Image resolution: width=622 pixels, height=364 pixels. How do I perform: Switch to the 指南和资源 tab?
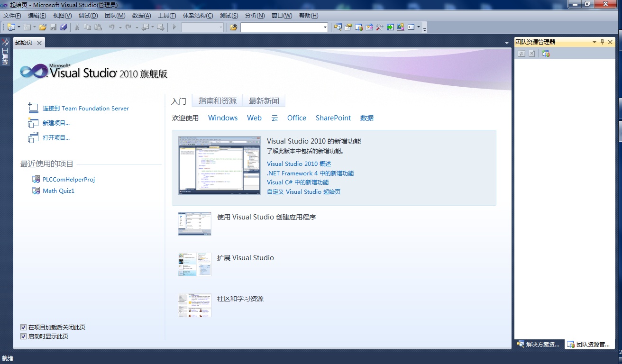pyautogui.click(x=217, y=100)
